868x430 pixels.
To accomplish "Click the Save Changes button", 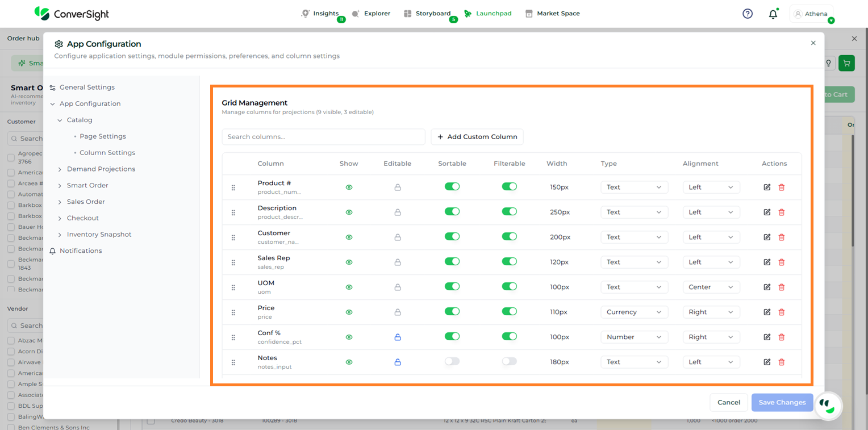I will 782,403.
